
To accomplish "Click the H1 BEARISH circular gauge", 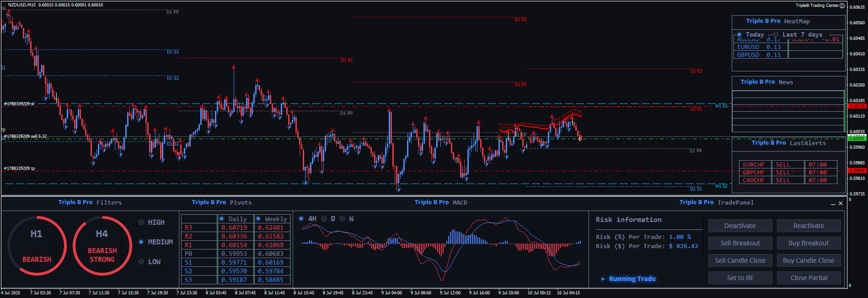I will click(x=37, y=246).
